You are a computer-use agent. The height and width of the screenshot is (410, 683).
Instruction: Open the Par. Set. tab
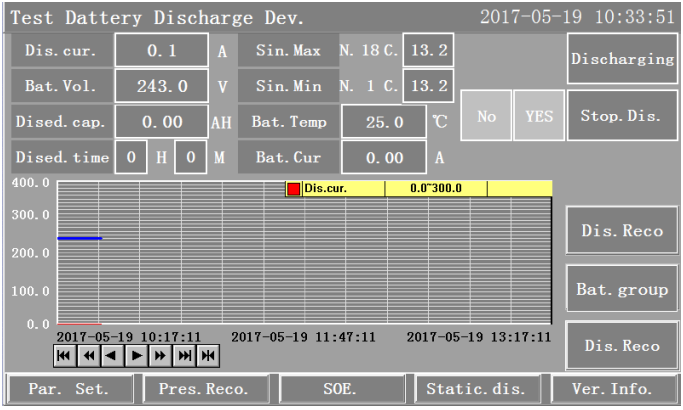[x=67, y=388]
